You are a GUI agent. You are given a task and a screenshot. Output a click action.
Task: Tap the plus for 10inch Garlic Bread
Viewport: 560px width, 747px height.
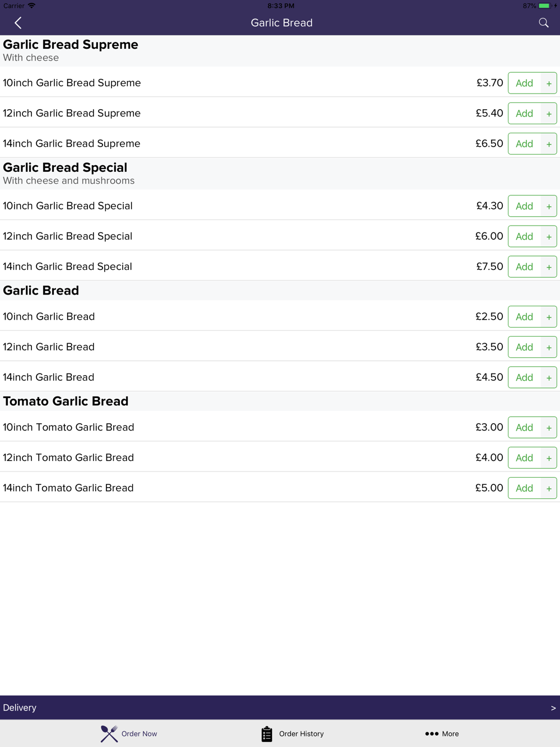[x=549, y=316]
